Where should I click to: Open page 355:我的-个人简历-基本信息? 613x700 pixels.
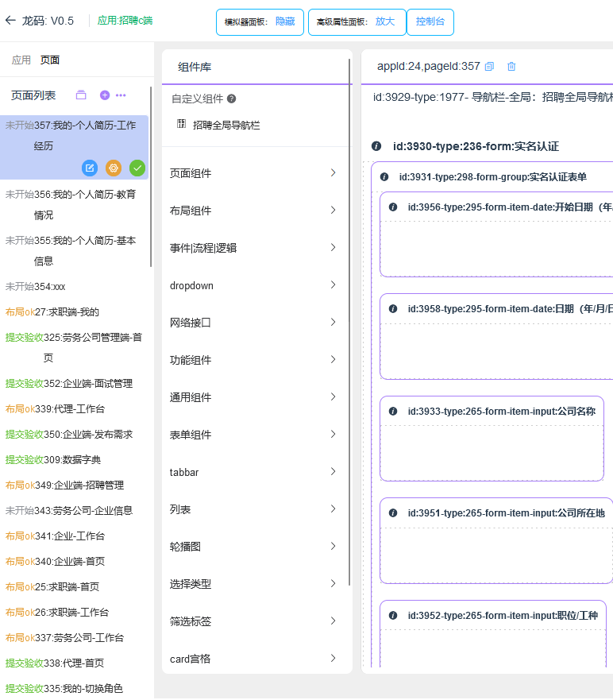click(x=74, y=251)
